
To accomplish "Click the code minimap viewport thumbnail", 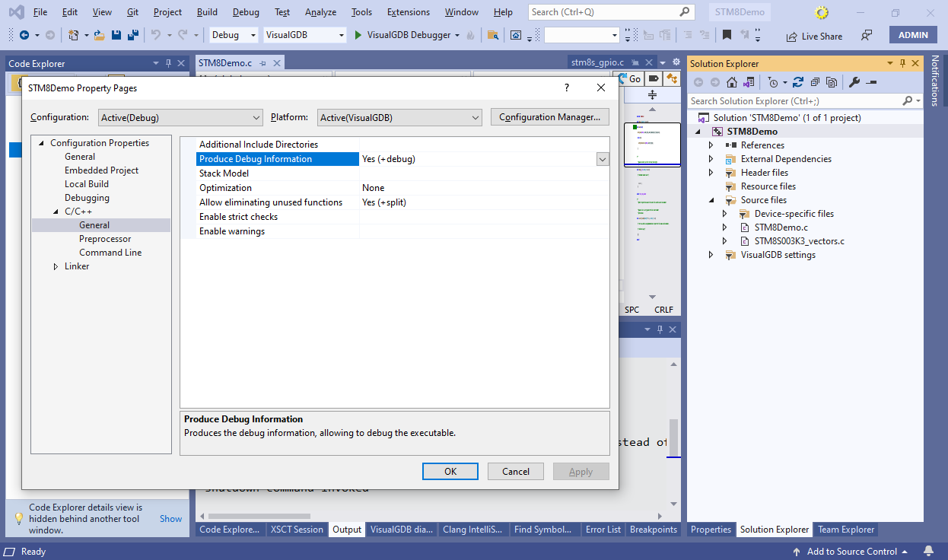I will pyautogui.click(x=652, y=144).
